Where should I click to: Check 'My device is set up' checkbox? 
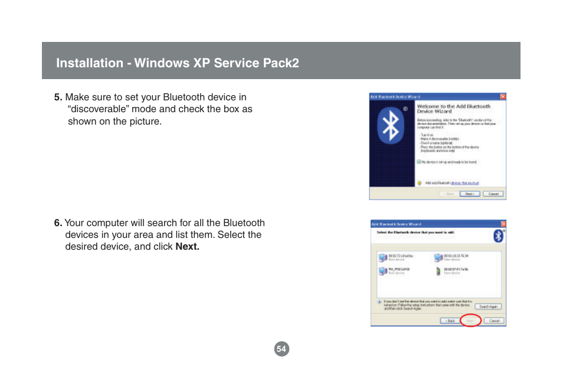tap(418, 162)
